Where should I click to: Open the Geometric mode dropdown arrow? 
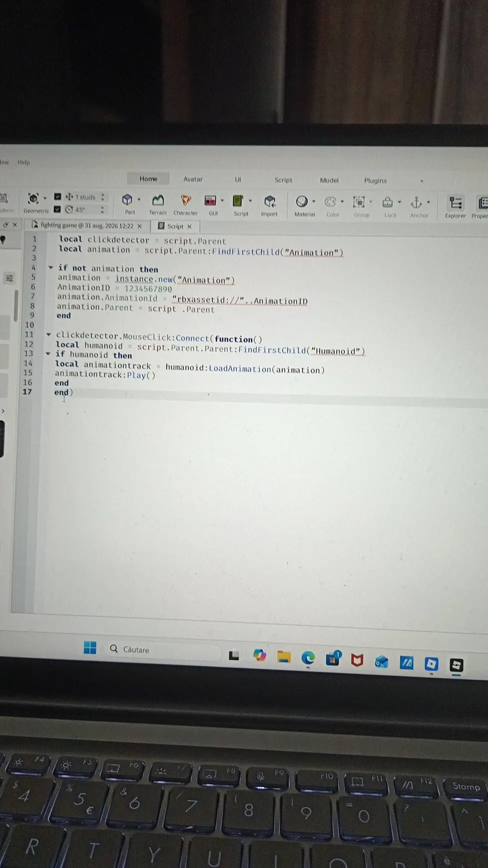45,198
